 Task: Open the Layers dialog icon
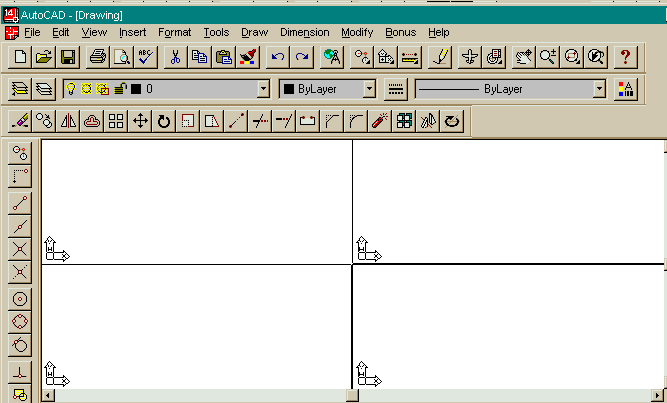tap(44, 89)
